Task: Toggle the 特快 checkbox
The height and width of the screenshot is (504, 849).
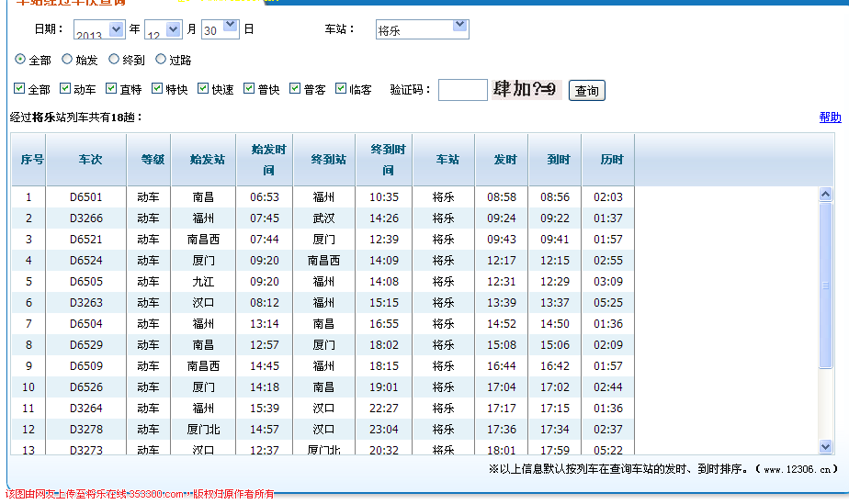Action: [x=157, y=88]
